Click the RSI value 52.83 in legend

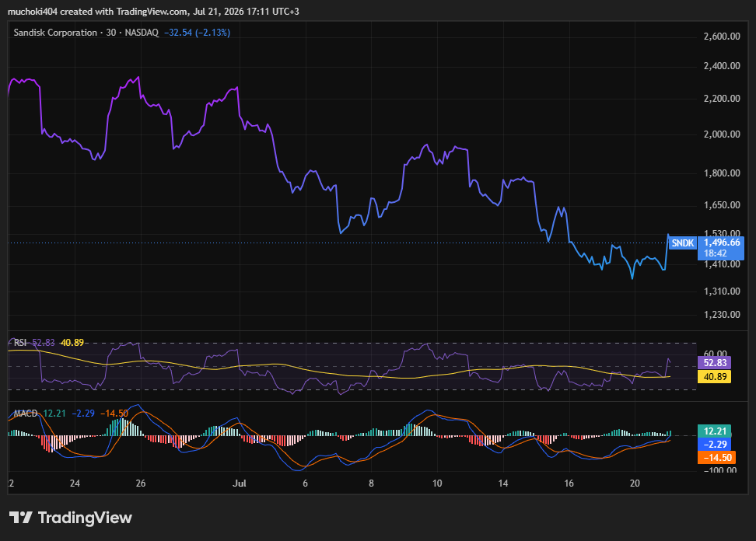pos(44,343)
